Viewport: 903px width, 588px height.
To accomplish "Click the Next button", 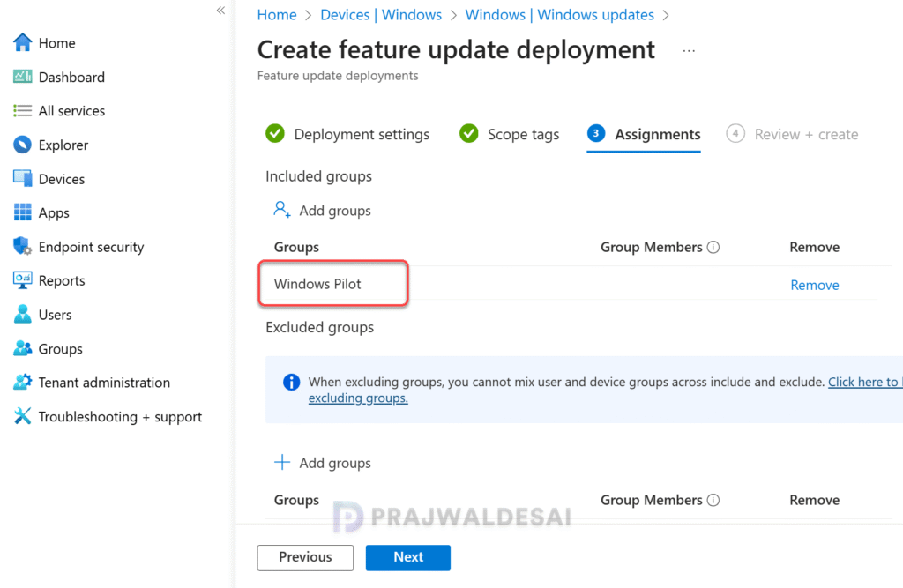I will (x=408, y=557).
